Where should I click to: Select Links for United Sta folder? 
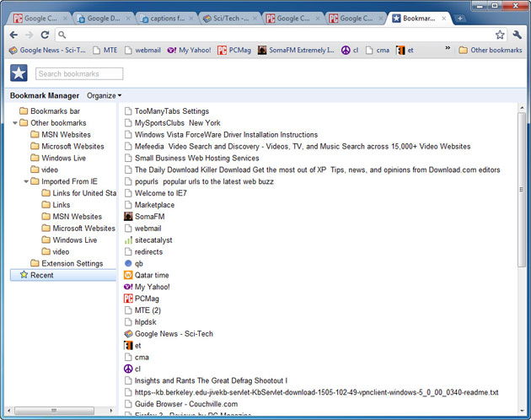point(79,193)
